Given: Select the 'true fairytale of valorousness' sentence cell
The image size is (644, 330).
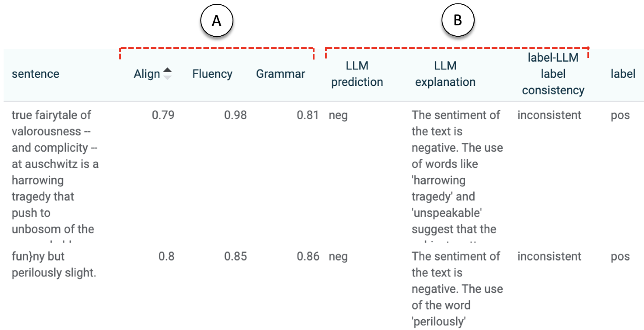Looking at the screenshot, I should tap(55, 172).
